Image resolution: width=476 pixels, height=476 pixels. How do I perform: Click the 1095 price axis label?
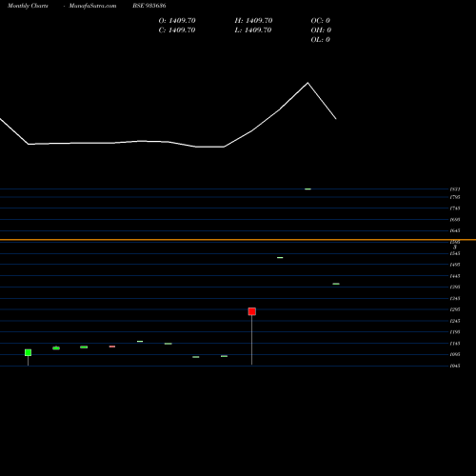(455, 354)
